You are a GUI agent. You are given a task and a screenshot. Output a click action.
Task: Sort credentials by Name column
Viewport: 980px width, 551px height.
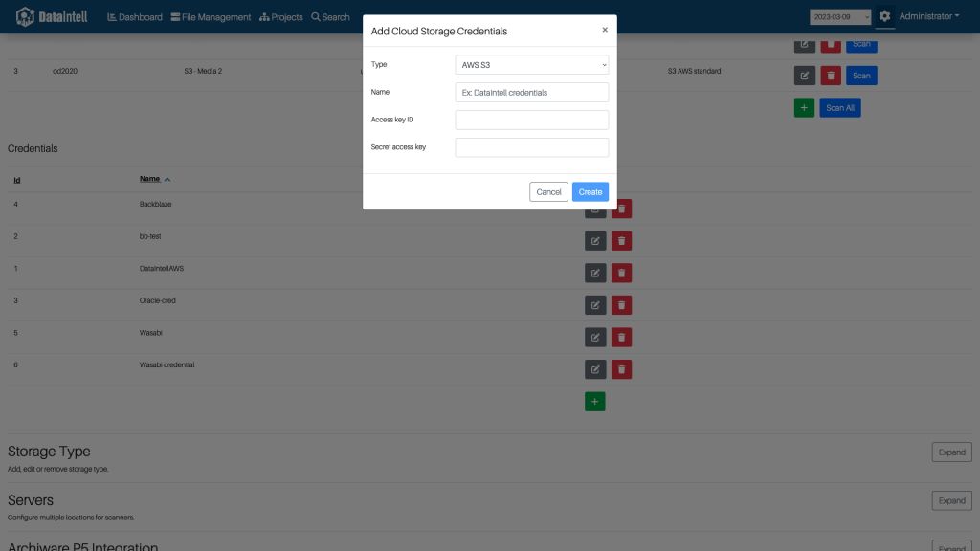[x=154, y=179]
